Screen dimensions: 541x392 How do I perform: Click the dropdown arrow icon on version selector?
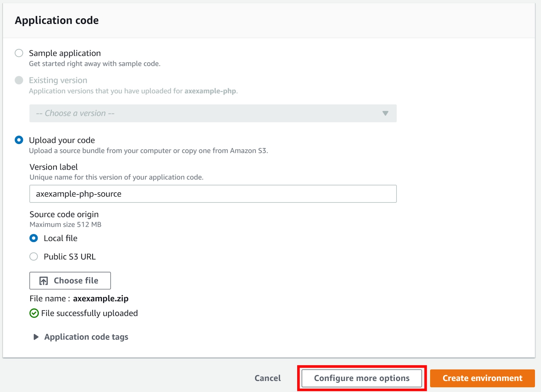386,113
